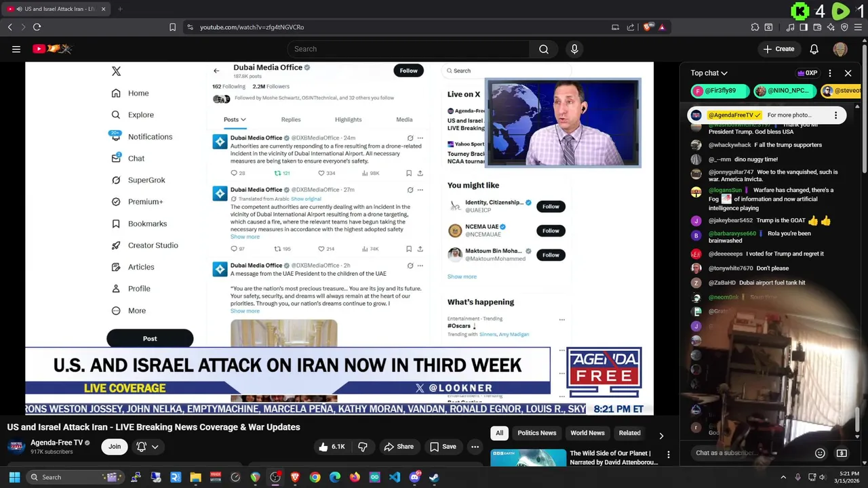Select the All filter chip
The height and width of the screenshot is (488, 868).
[500, 433]
